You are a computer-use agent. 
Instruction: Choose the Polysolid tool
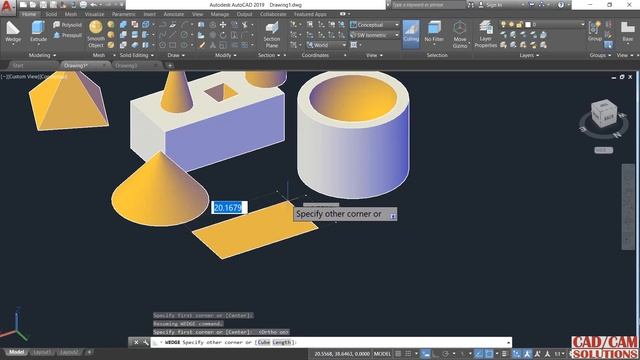(x=67, y=25)
